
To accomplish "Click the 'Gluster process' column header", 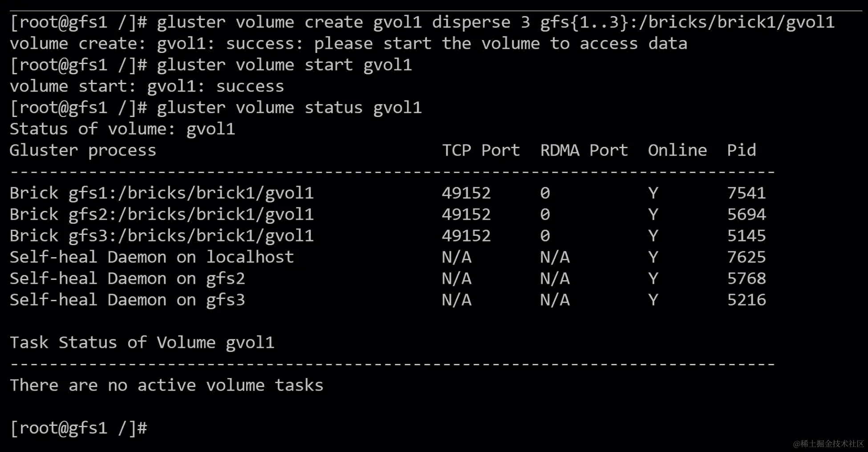I will click(83, 150).
